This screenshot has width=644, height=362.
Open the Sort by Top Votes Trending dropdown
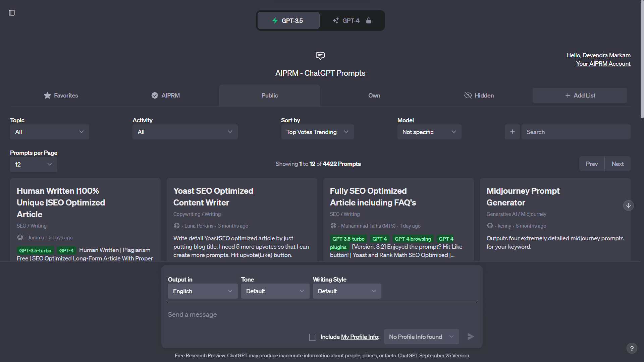318,132
